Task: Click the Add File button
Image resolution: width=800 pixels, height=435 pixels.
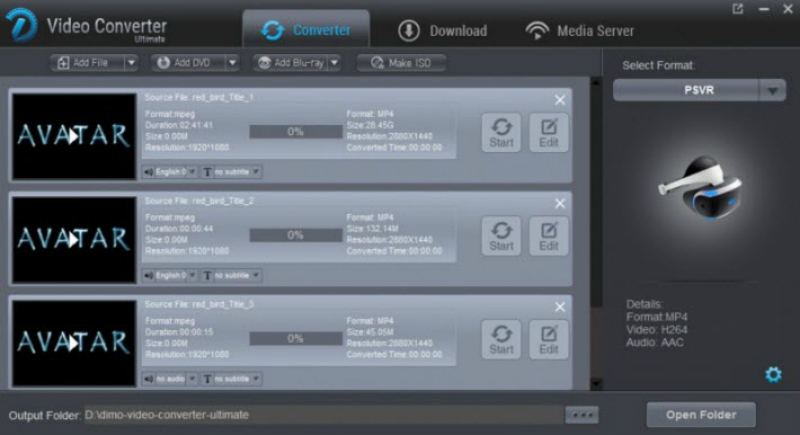Action: [x=87, y=63]
